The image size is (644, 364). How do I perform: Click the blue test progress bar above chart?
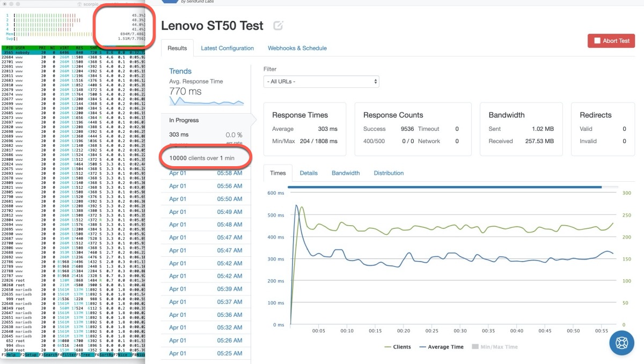point(444,187)
